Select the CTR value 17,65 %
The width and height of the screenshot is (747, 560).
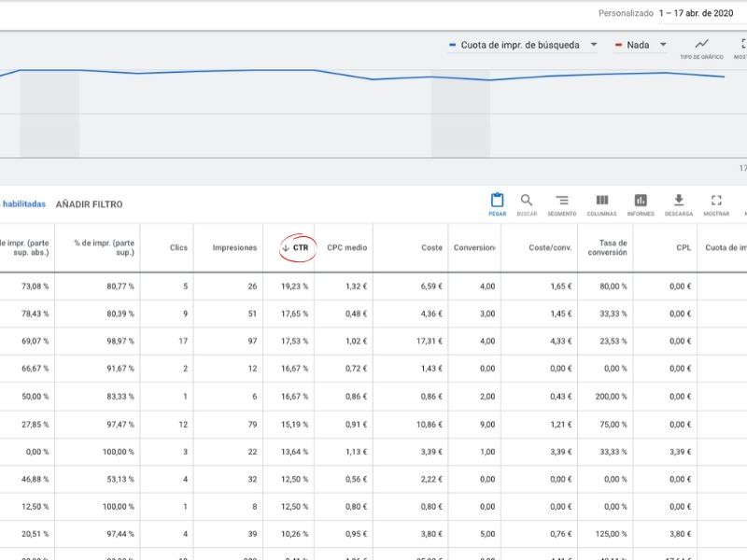pyautogui.click(x=294, y=314)
